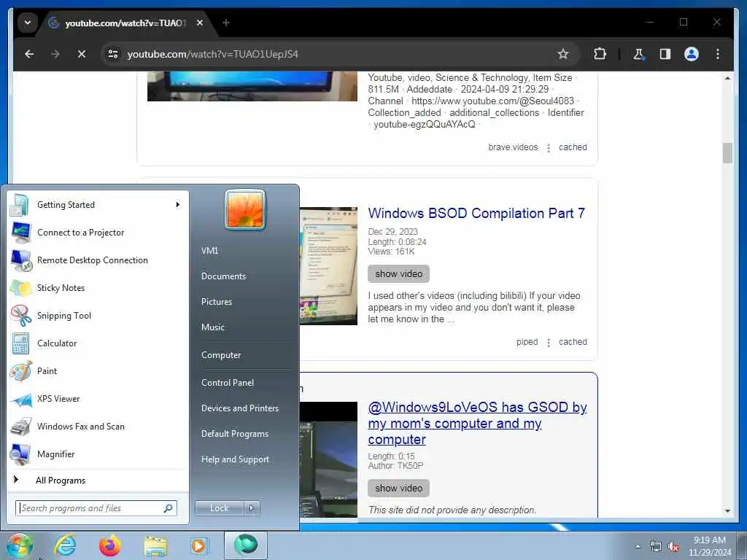Show video for BSOD Compilation Part 7

(399, 274)
